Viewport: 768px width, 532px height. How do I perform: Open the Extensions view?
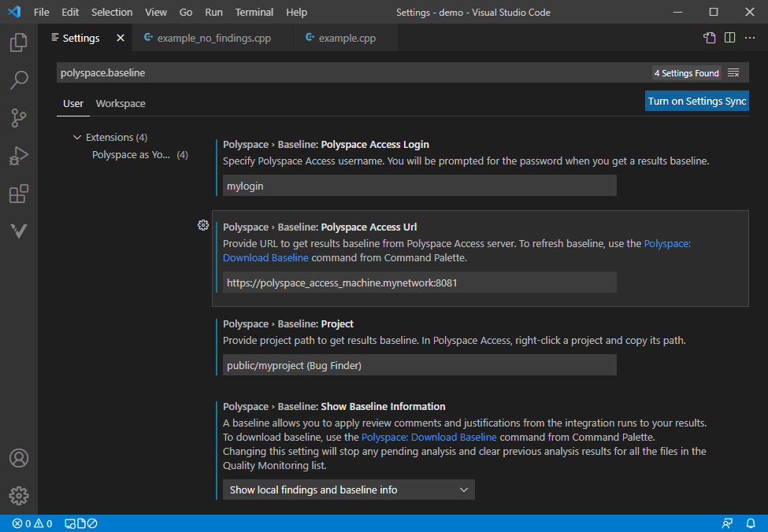coord(18,194)
